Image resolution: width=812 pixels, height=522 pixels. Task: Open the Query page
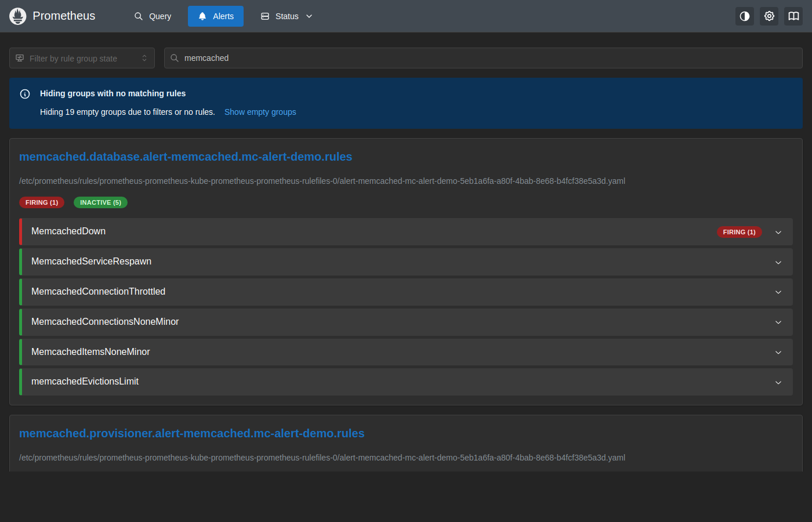point(153,16)
